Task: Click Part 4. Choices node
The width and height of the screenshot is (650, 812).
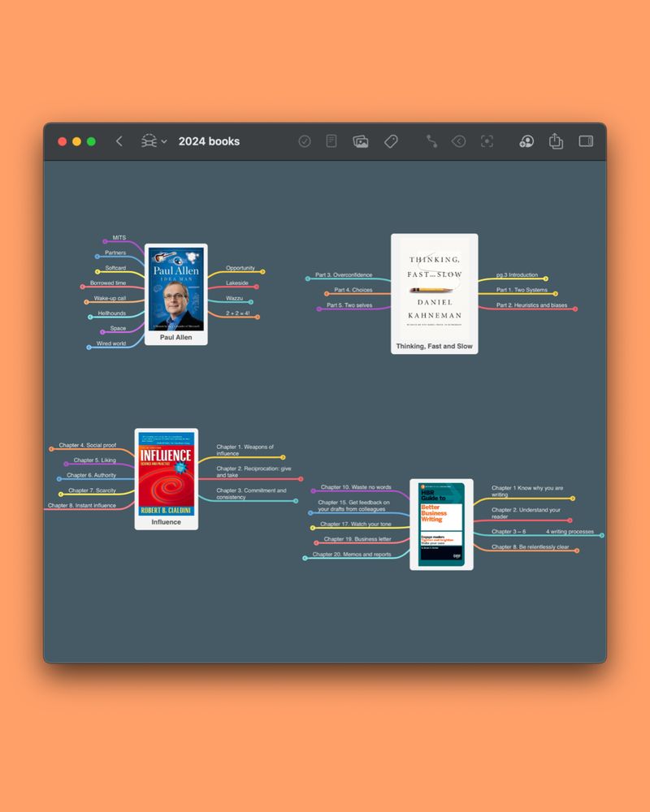Action: 353,290
